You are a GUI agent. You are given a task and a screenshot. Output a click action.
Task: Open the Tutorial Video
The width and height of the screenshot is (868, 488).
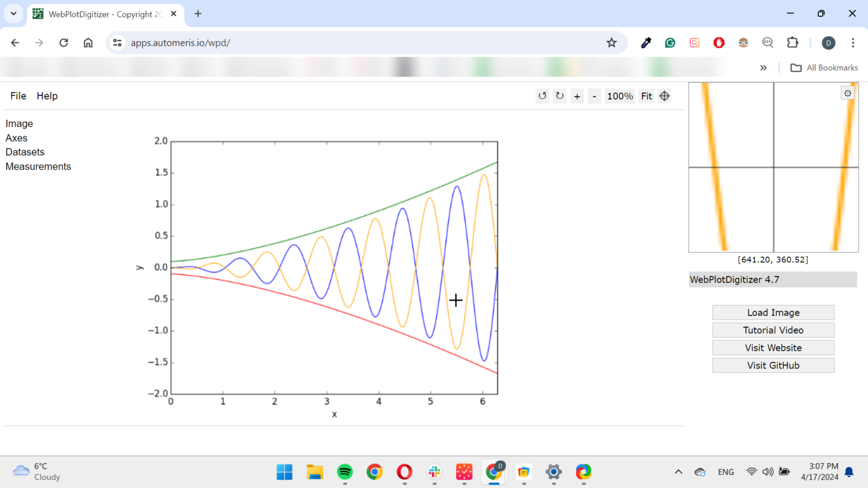772,330
